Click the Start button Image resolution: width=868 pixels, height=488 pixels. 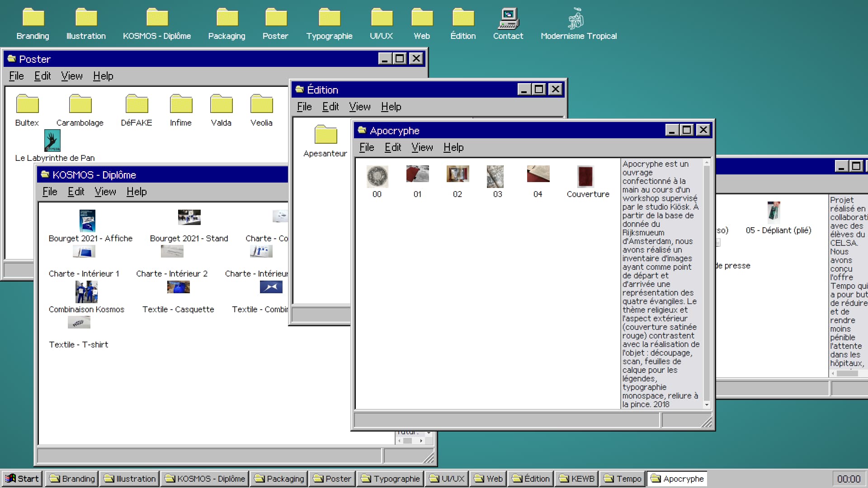22,479
